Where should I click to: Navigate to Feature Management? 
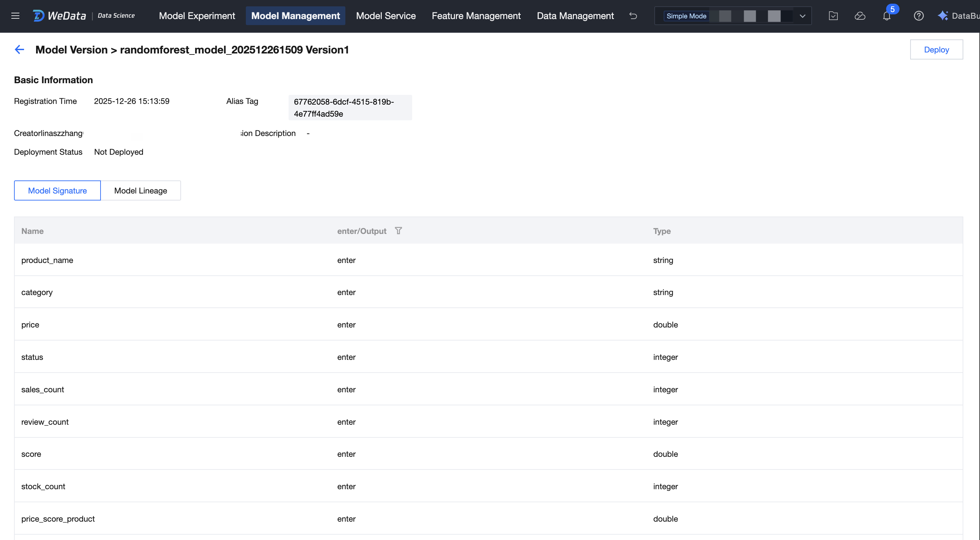point(476,16)
